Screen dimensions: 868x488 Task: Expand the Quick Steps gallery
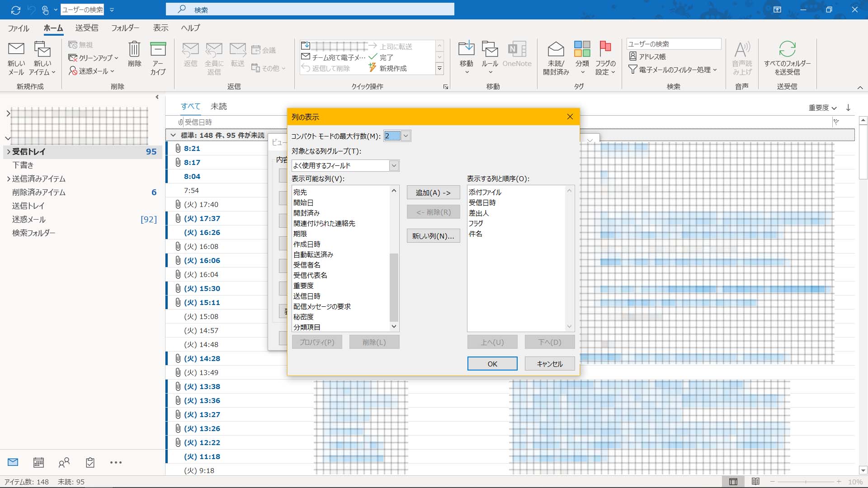(x=439, y=68)
